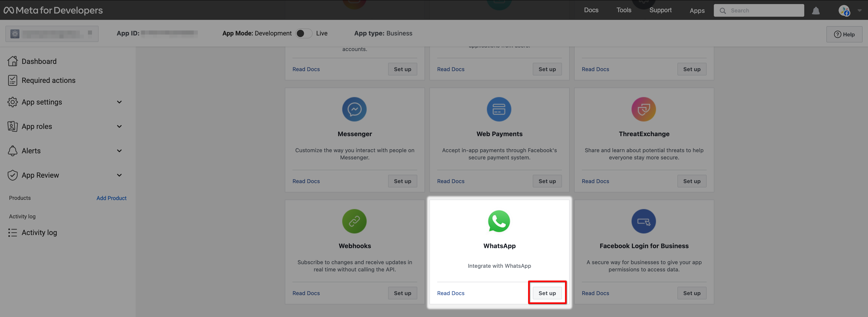
Task: Click the search magnifier icon
Action: [x=722, y=11]
